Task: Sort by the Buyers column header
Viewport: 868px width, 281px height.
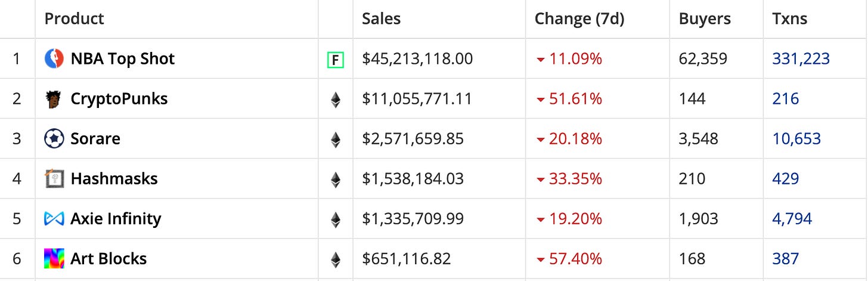Action: (705, 18)
